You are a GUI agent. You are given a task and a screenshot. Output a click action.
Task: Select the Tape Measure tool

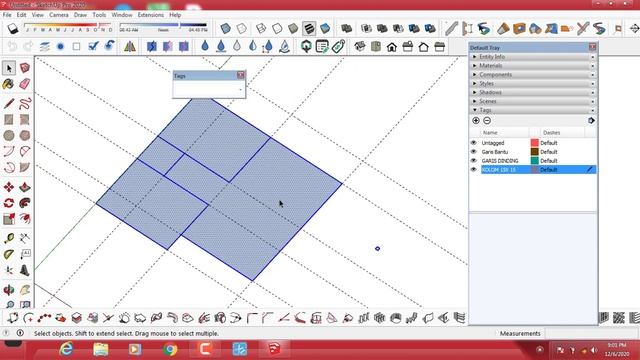coord(9,238)
